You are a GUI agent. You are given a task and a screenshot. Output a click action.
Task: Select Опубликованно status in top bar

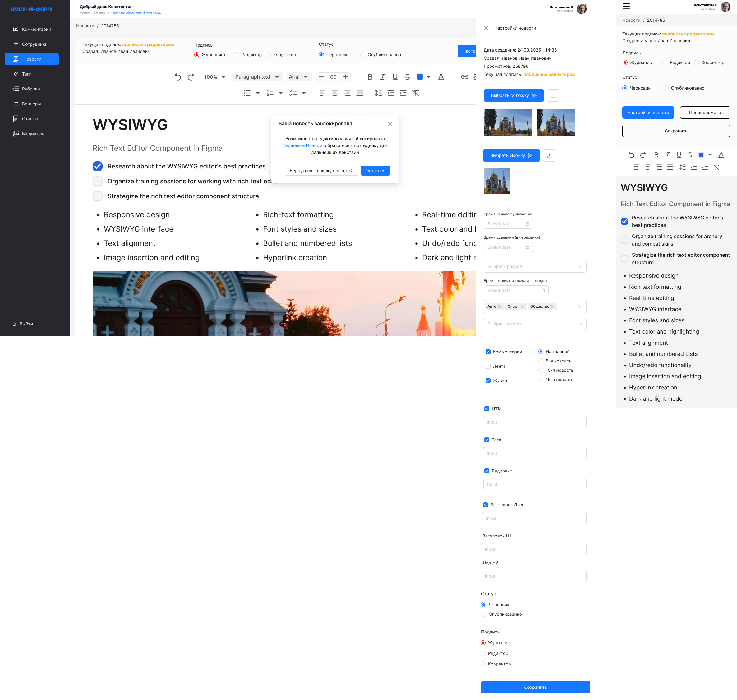coord(362,55)
